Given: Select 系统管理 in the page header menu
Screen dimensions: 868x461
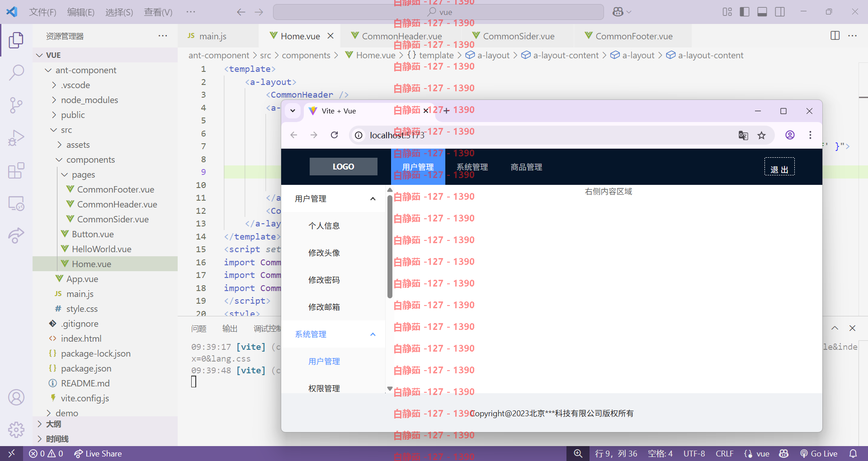Looking at the screenshot, I should (x=472, y=167).
